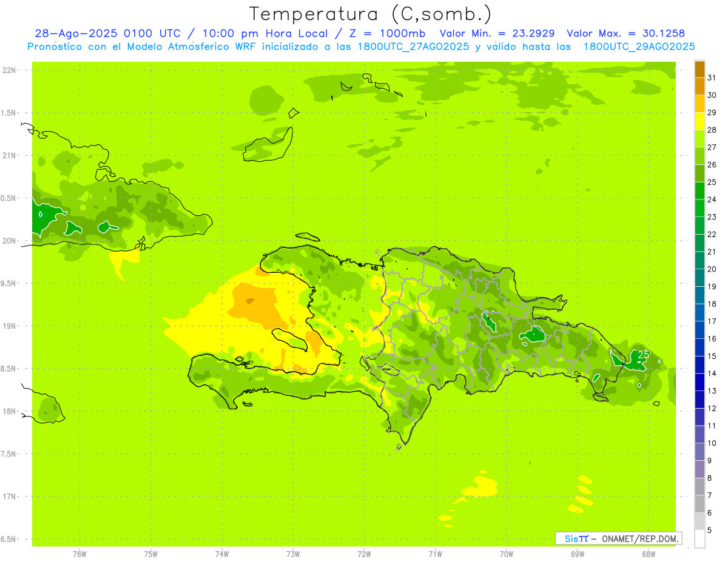Click the '18N' latitude label
728x562 pixels.
[9, 412]
